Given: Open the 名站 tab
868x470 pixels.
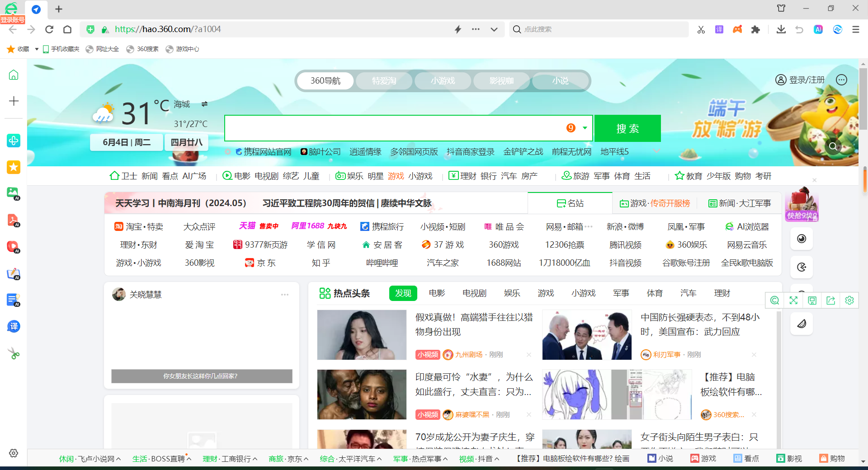Looking at the screenshot, I should pyautogui.click(x=570, y=203).
